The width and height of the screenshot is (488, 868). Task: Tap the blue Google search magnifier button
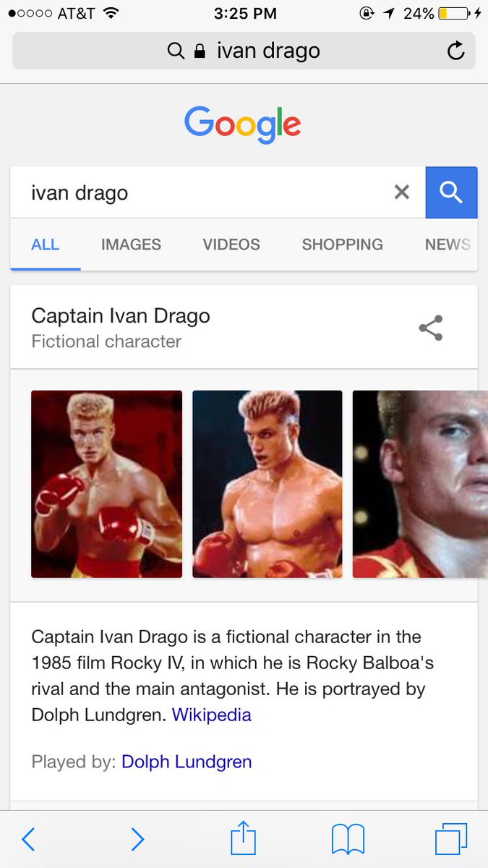click(x=451, y=192)
